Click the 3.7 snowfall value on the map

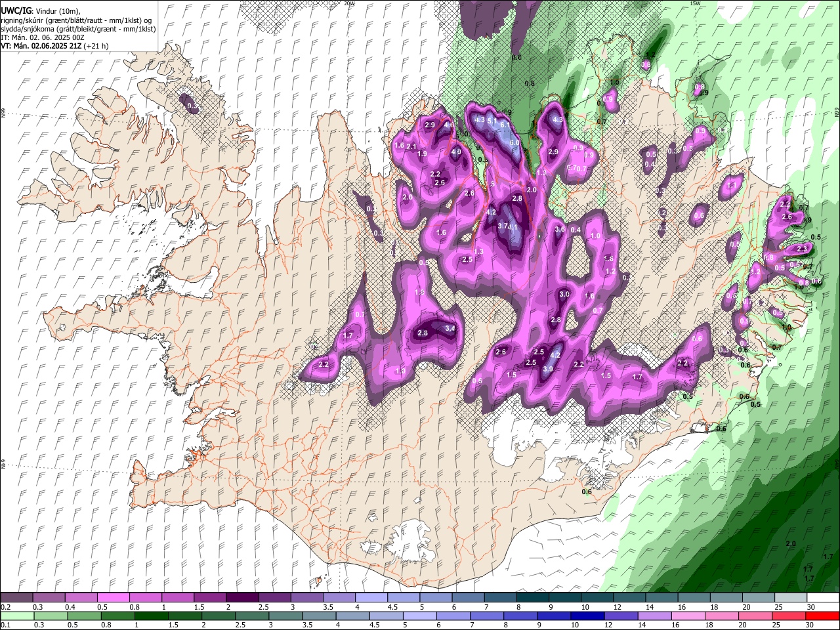(x=503, y=226)
